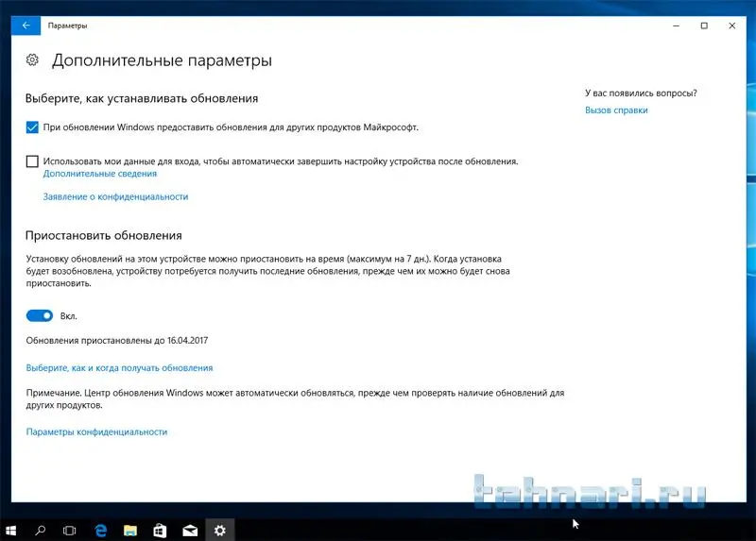
Task: Open taskbar search magnifier
Action: click(x=41, y=531)
